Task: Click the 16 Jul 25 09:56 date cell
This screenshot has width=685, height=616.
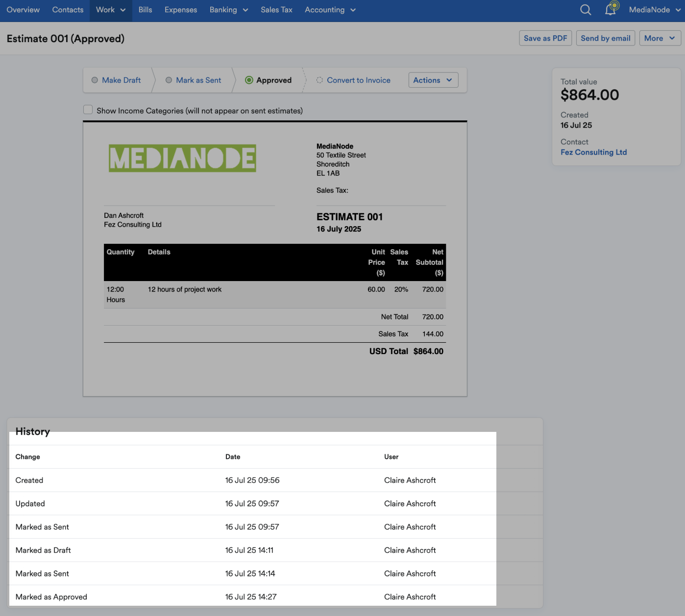Action: pos(252,480)
